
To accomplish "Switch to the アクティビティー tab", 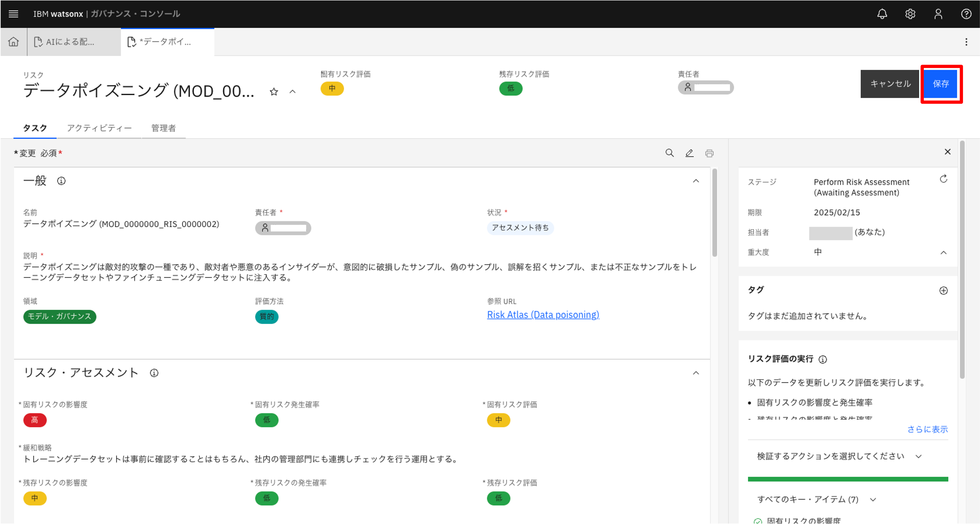I will 99,128.
